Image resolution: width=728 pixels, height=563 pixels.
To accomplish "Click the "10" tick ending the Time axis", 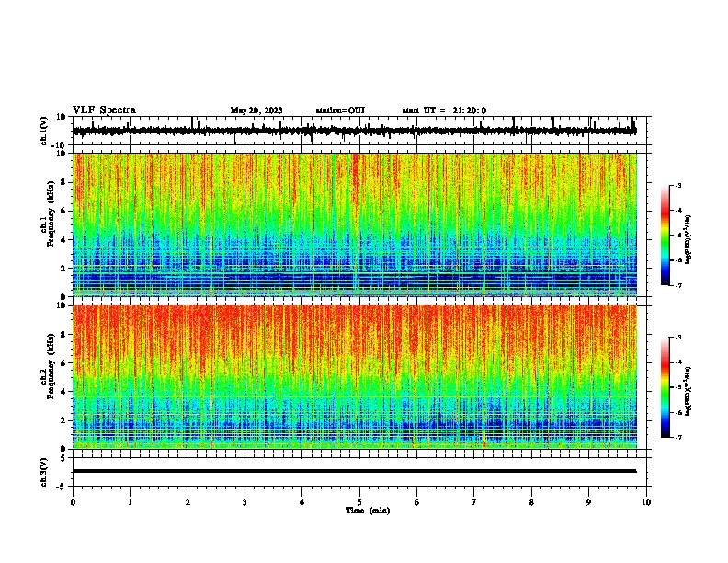I will (x=646, y=502).
